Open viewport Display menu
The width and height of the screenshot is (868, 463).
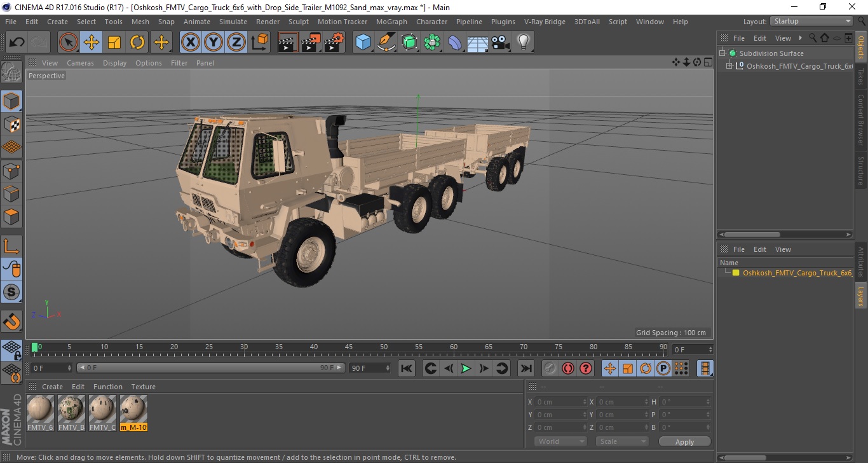click(x=115, y=63)
